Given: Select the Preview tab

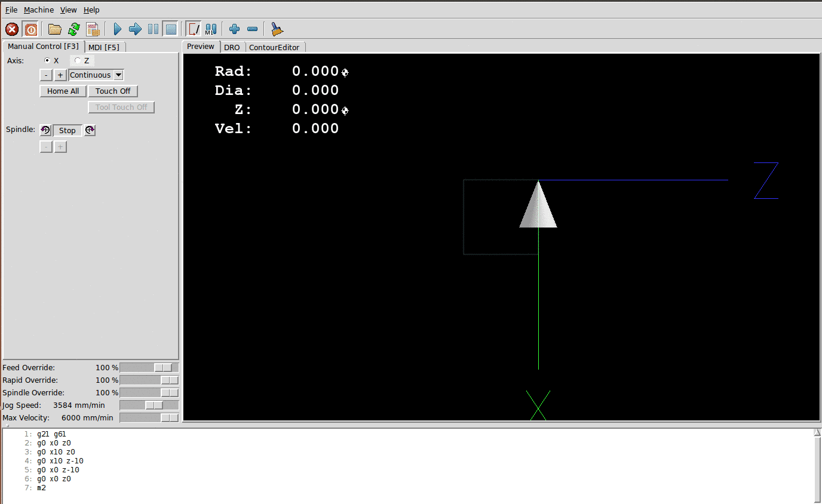Looking at the screenshot, I should click(x=201, y=46).
